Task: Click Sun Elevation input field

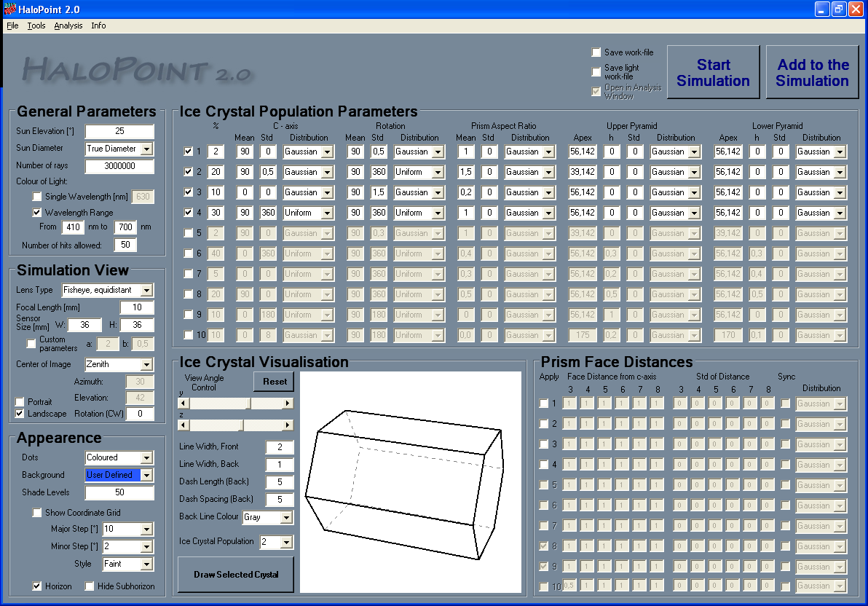Action: (x=119, y=131)
